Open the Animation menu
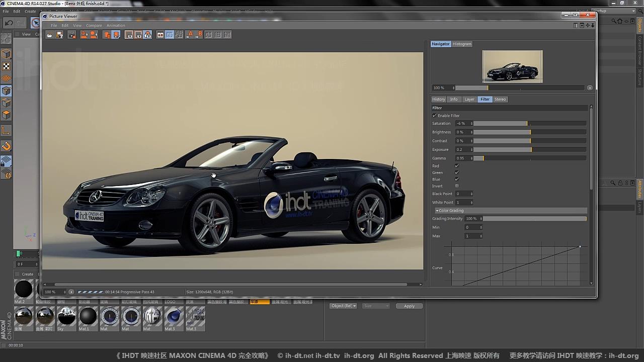The height and width of the screenshot is (362, 644). pos(116,25)
